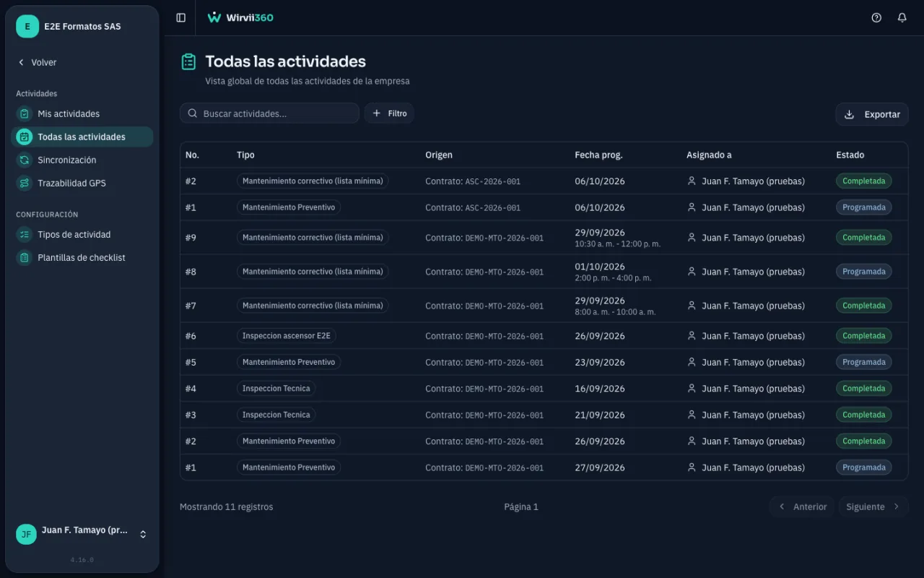Go to Siguiente page
924x578 pixels.
click(x=873, y=506)
